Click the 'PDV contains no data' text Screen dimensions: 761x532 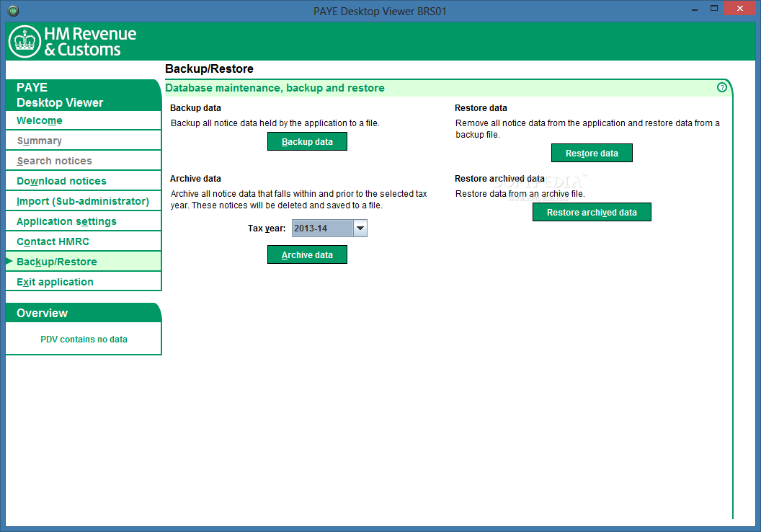84,340
